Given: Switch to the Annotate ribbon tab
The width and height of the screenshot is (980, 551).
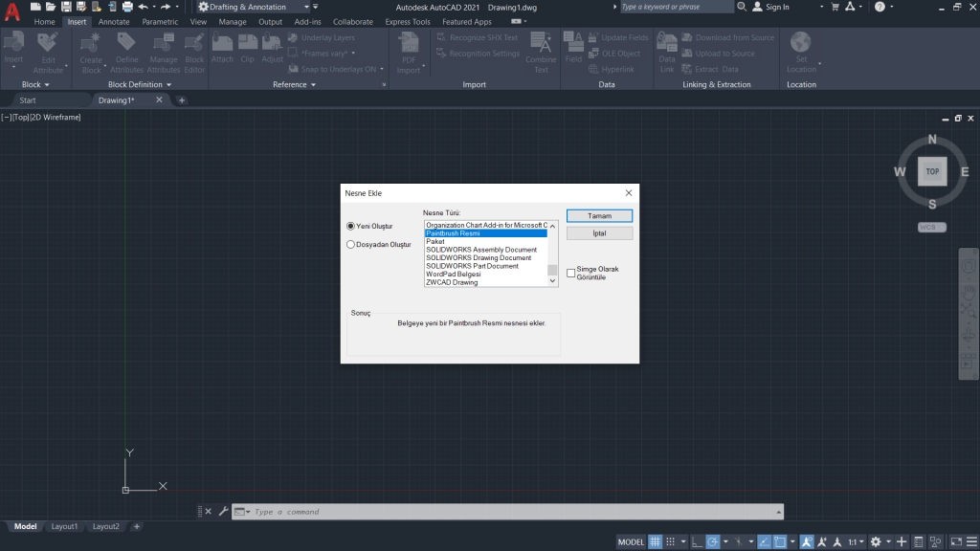Looking at the screenshot, I should (x=113, y=21).
